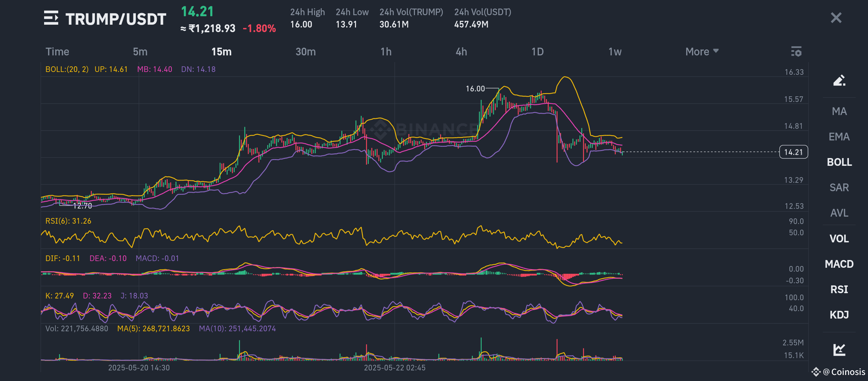Viewport: 868px width, 381px height.
Task: Expand the RSI(6) indicator settings
Action: [68, 221]
